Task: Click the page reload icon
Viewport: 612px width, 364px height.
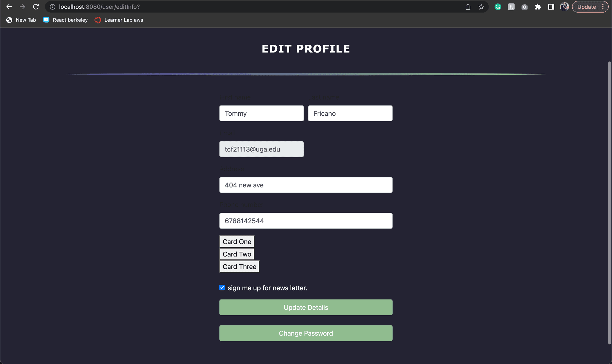Action: tap(36, 7)
